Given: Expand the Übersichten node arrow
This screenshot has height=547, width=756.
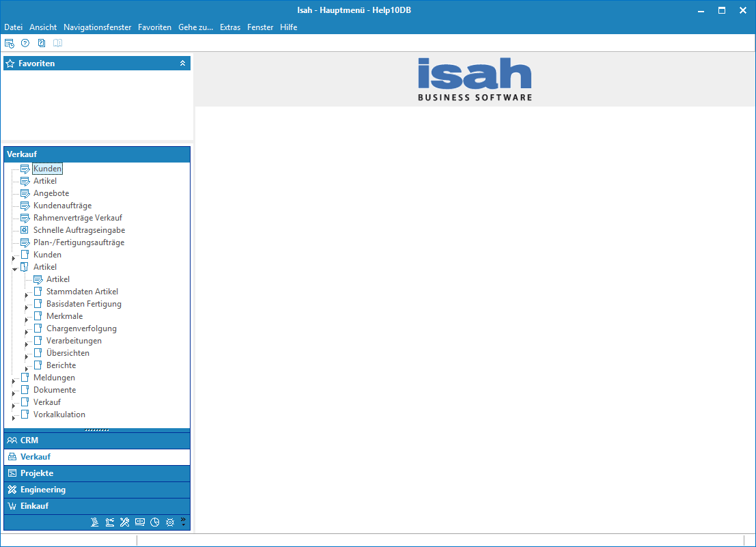Looking at the screenshot, I should click(x=27, y=356).
